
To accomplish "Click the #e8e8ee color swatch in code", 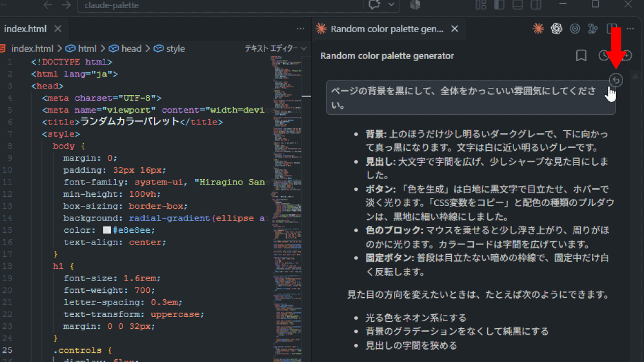I will [107, 231].
